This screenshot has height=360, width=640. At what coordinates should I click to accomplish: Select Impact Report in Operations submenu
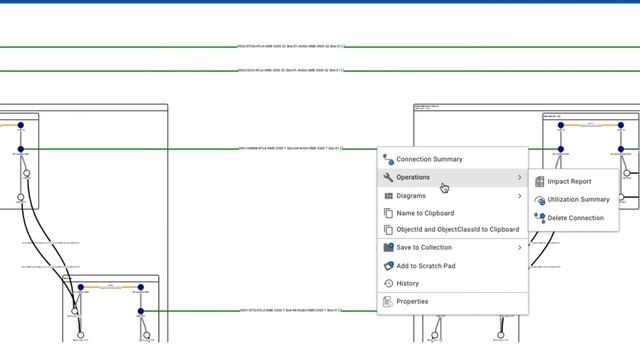click(573, 181)
